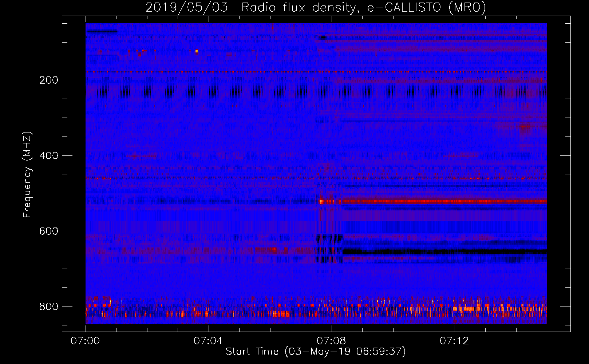Image resolution: width=589 pixels, height=364 pixels.
Task: Click the 07:00 time tick label
Action: coord(85,341)
